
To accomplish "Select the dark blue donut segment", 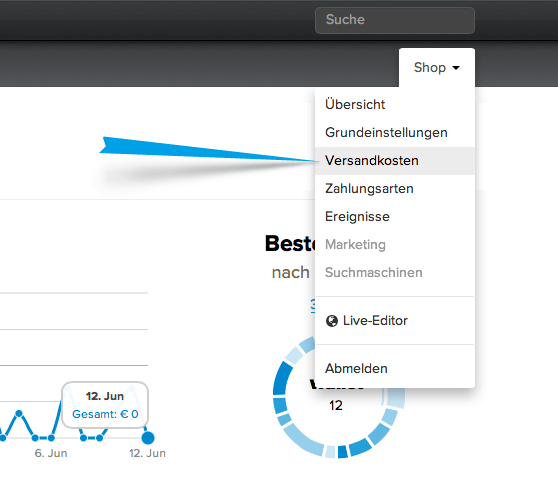I will (x=282, y=378).
